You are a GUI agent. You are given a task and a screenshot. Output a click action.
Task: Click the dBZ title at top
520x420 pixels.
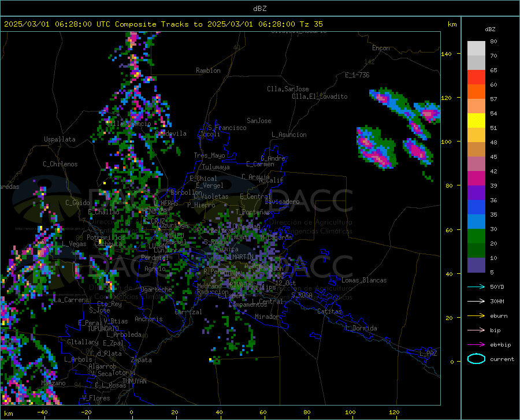click(259, 9)
